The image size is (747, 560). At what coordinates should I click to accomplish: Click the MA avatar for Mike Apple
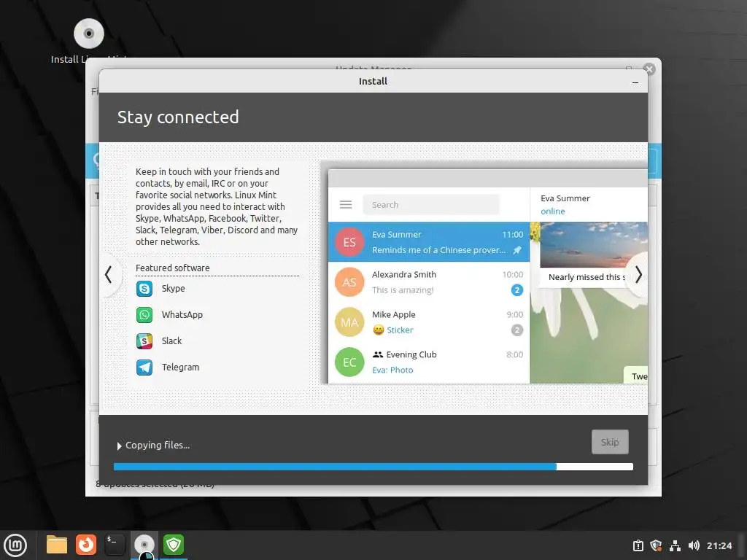pos(349,322)
